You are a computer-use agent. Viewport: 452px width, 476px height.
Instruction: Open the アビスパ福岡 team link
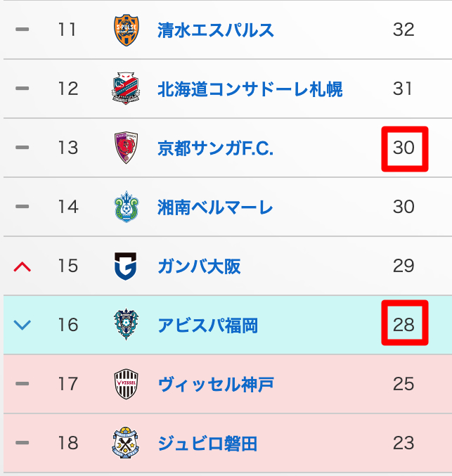point(207,326)
